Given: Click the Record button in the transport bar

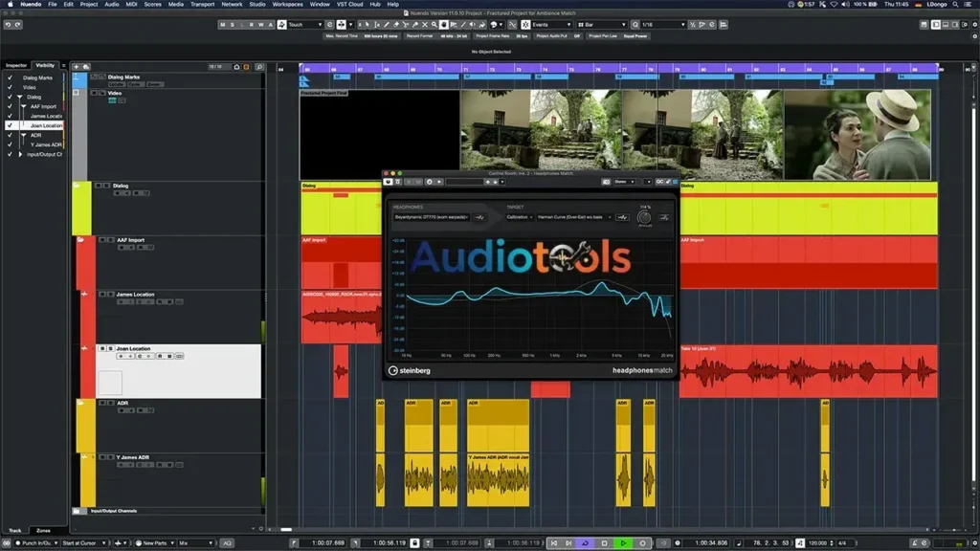Looking at the screenshot, I should click(x=642, y=542).
